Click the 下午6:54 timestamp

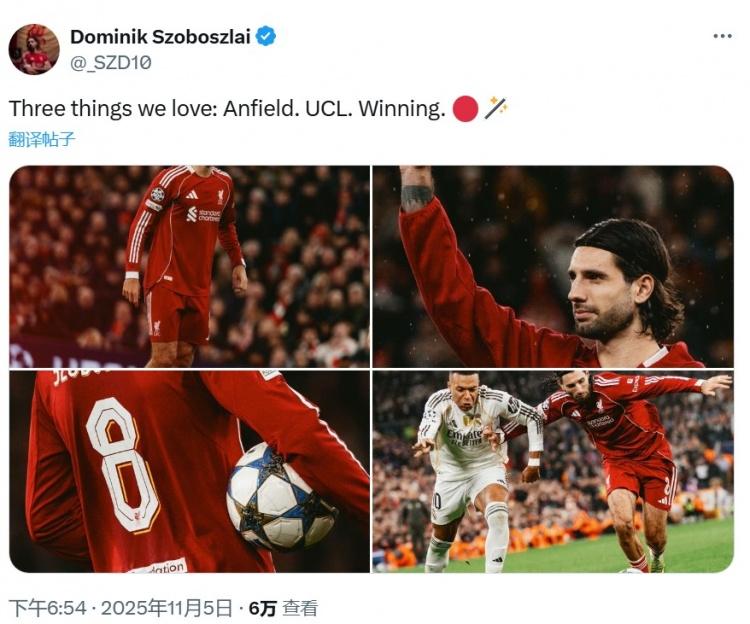tap(48, 609)
